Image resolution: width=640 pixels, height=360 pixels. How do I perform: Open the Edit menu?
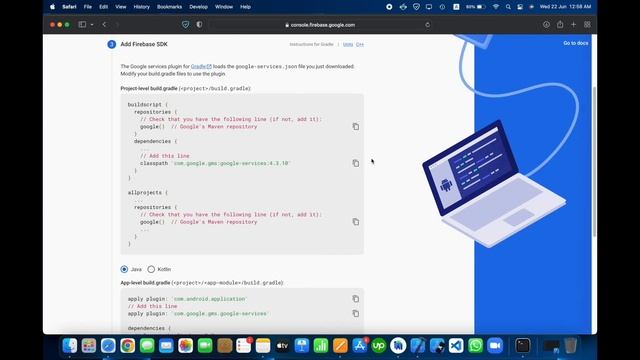103,7
